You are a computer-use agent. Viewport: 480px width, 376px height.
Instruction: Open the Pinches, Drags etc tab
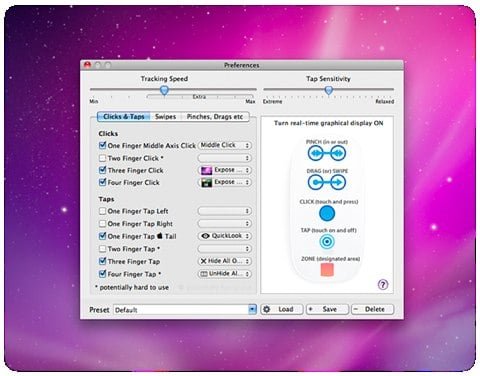[215, 117]
